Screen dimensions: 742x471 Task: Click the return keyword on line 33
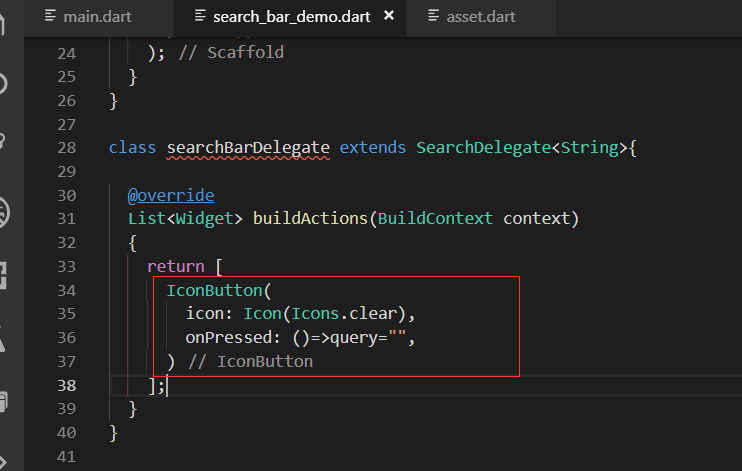coord(176,267)
